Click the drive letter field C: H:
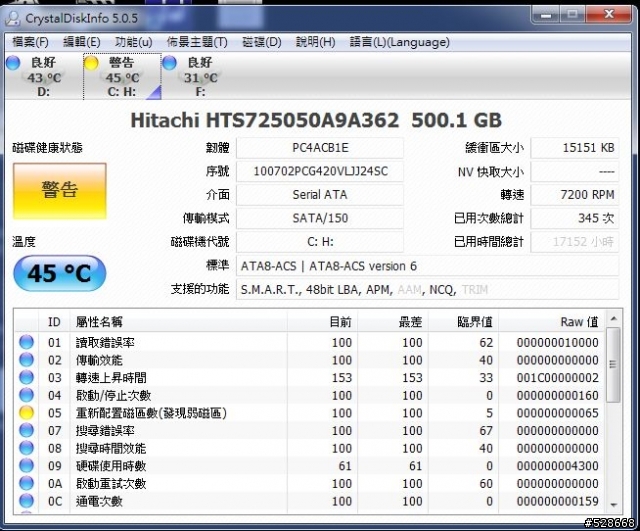Image resolution: width=640 pixels, height=531 pixels. (320, 242)
